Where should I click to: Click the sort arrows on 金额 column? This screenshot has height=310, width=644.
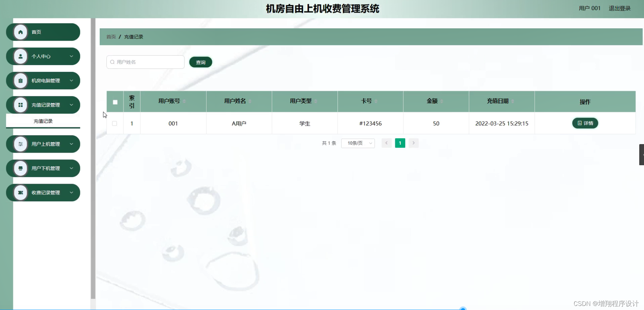442,101
